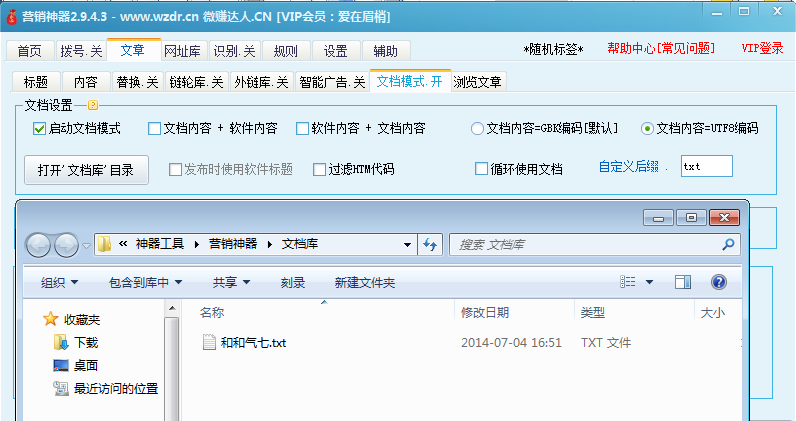The width and height of the screenshot is (796, 421).
Task: Open the 链轮库.关 sub-tab
Action: (x=196, y=81)
